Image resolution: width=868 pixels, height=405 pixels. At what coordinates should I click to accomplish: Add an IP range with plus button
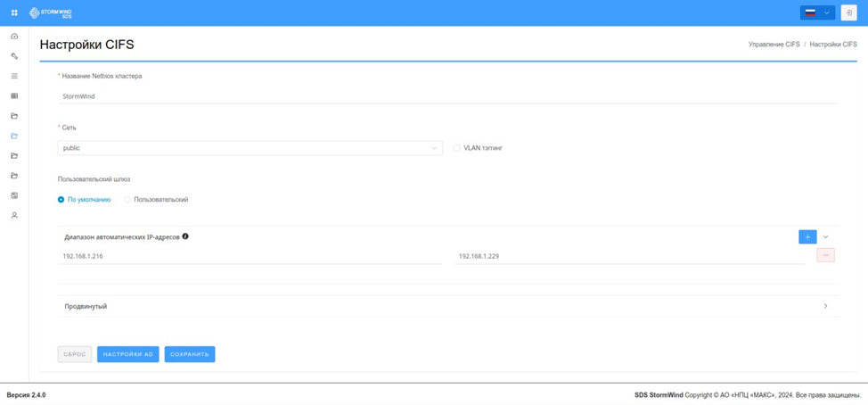pyautogui.click(x=807, y=237)
